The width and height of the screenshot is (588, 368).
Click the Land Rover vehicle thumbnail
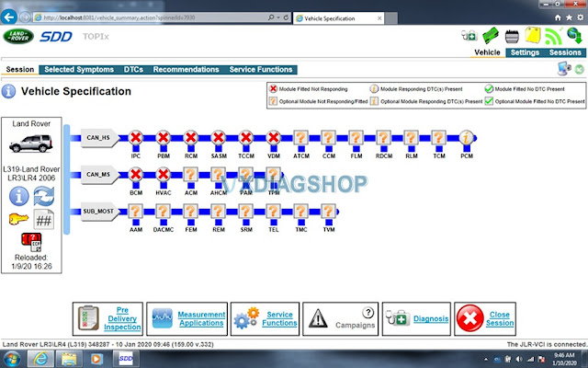click(x=31, y=144)
